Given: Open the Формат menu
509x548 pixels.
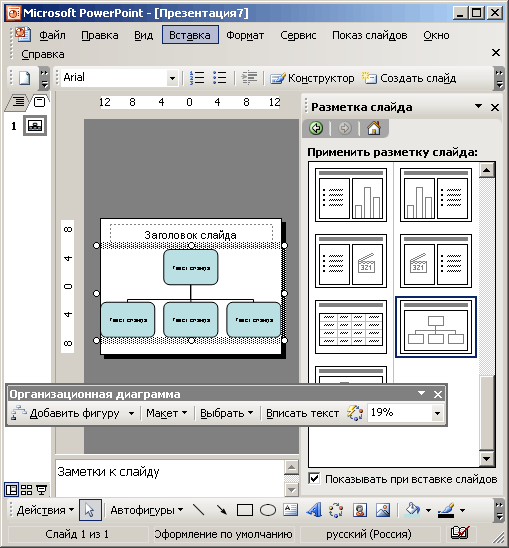Looking at the screenshot, I should [245, 35].
